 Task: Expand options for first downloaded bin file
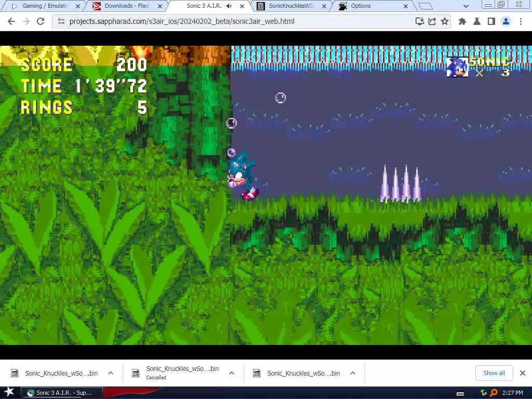[111, 373]
